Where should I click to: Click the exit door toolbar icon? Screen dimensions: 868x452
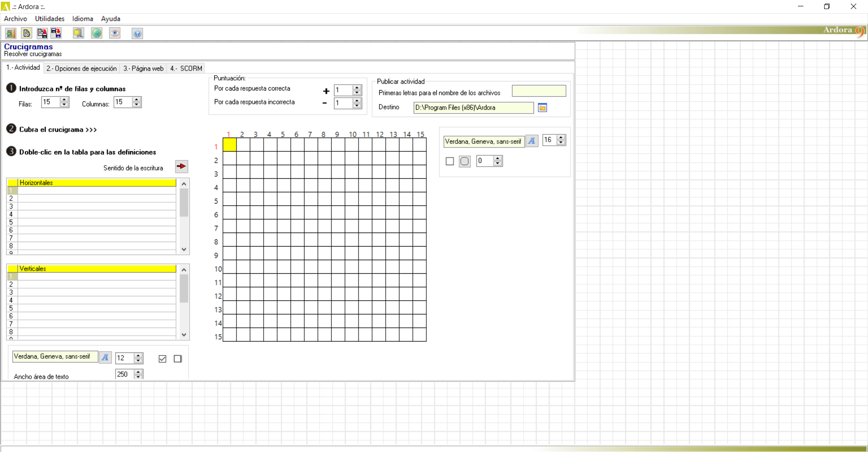point(10,33)
